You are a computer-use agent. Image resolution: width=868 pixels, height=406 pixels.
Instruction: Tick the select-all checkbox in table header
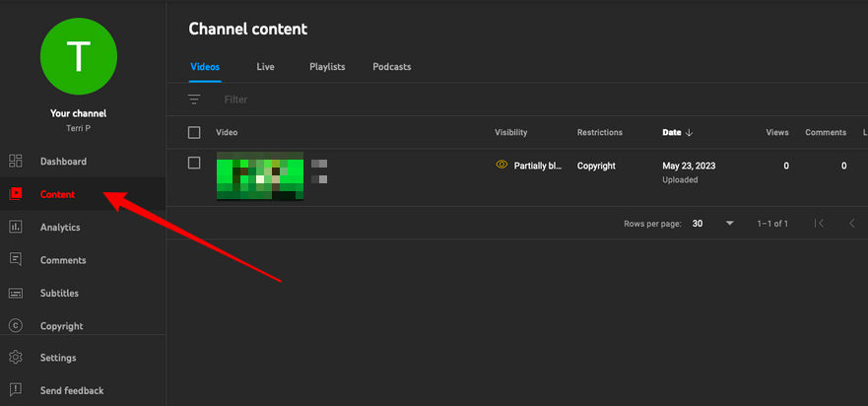click(194, 133)
